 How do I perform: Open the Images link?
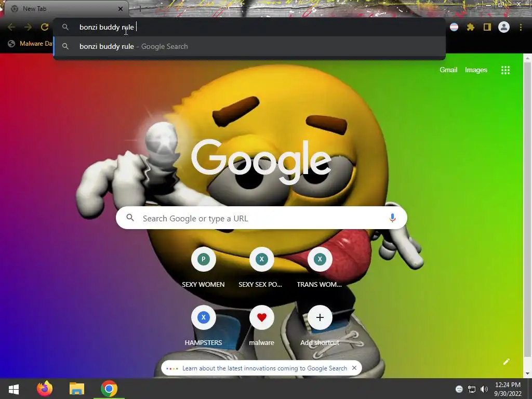(x=476, y=70)
